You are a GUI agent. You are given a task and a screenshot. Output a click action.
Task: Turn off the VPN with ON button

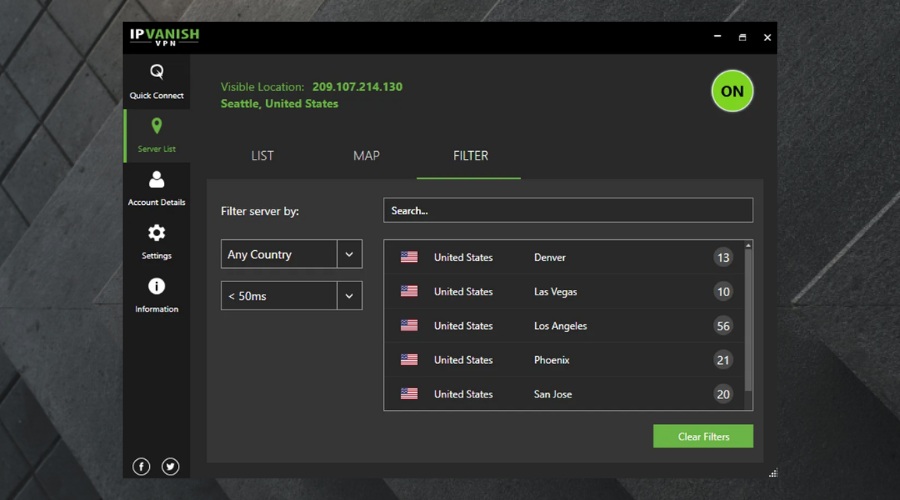(x=732, y=91)
